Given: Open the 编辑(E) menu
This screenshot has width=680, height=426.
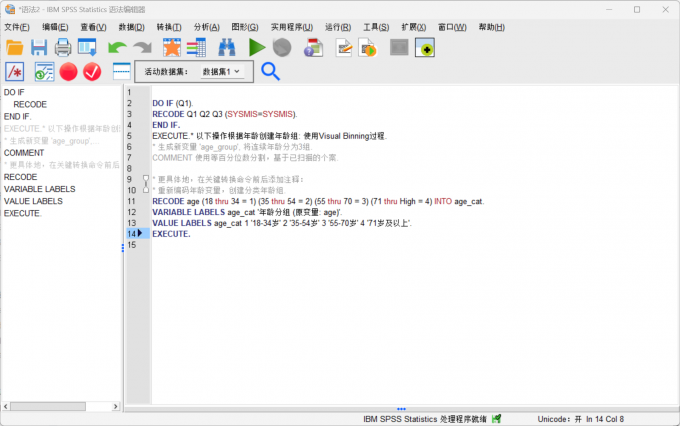Looking at the screenshot, I should [x=55, y=27].
